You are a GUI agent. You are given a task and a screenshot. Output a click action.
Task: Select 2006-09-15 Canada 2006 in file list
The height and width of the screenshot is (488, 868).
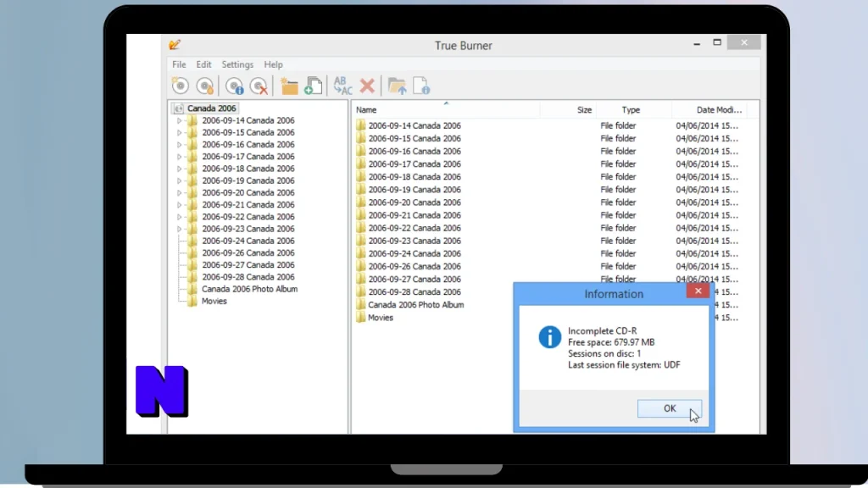[x=415, y=138]
